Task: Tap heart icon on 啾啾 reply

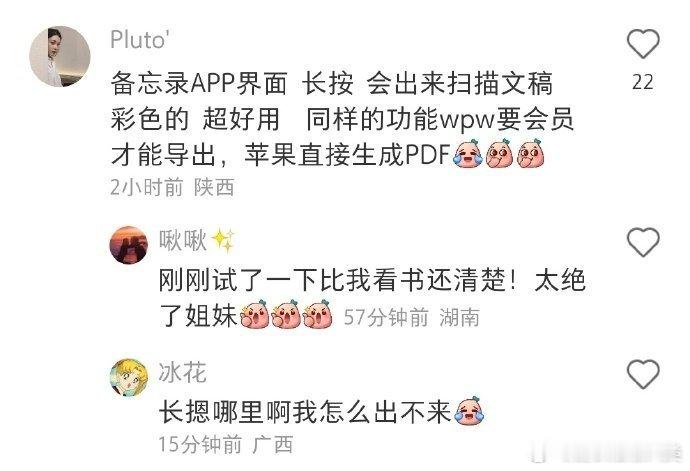Action: pos(643,242)
